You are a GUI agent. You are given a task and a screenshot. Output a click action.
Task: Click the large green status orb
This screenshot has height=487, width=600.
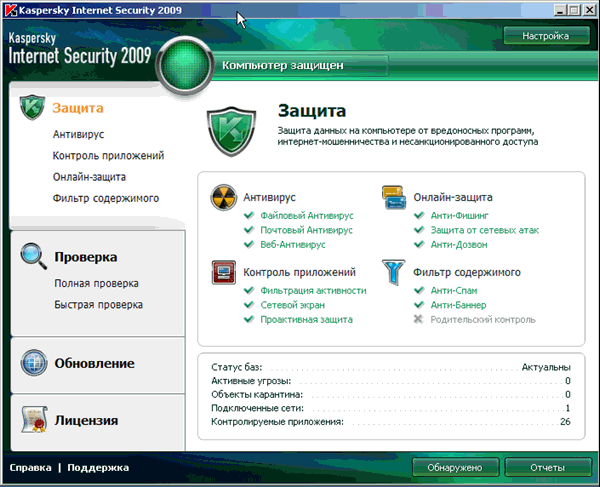[186, 65]
